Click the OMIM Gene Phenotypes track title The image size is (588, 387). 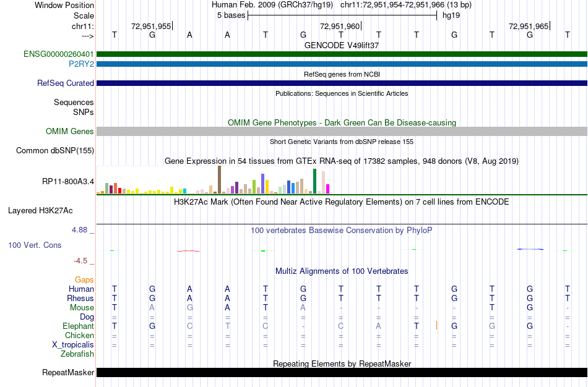342,122
